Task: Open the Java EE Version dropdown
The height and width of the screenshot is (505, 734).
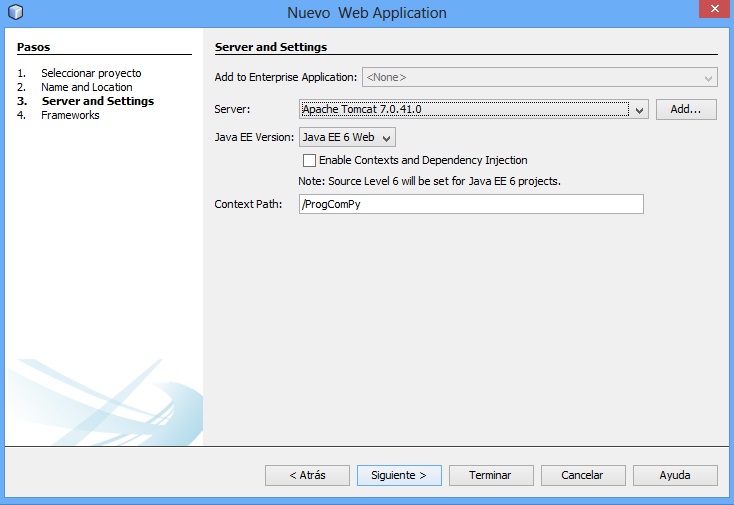Action: click(x=347, y=138)
